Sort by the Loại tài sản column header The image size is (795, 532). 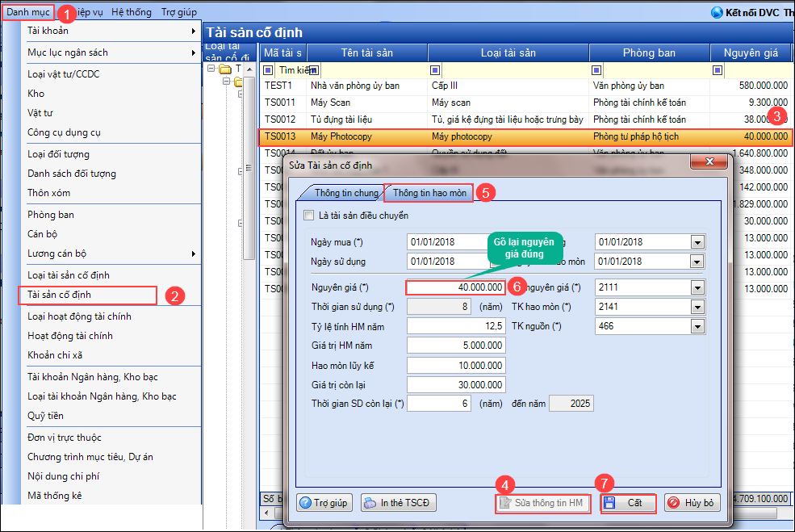508,52
